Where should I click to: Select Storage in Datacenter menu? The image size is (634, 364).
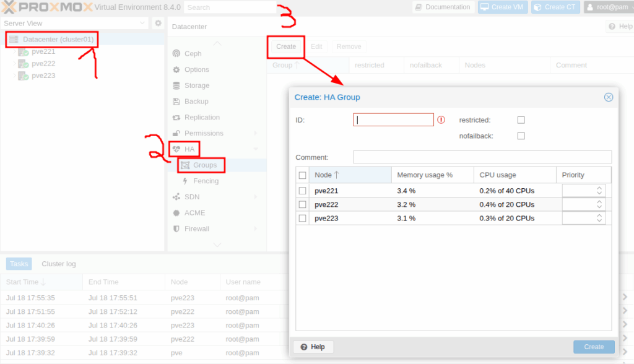[x=217, y=85]
